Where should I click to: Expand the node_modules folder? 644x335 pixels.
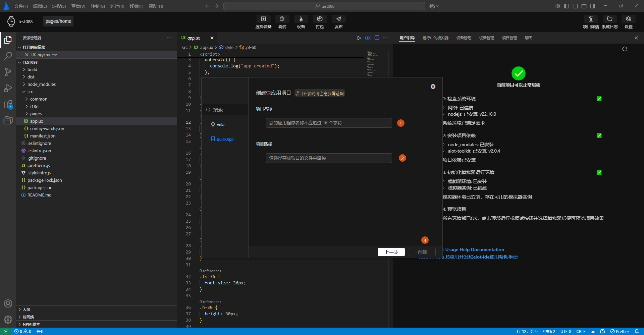click(41, 84)
